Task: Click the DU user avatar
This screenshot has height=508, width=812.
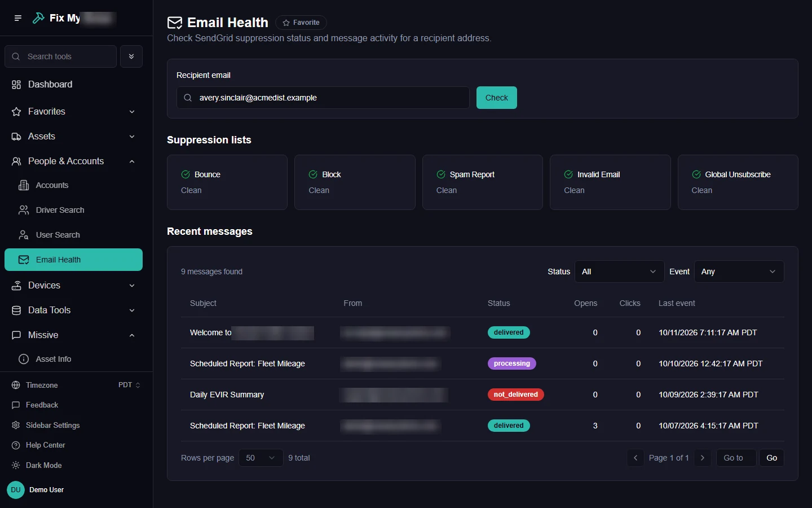Action: 16,490
